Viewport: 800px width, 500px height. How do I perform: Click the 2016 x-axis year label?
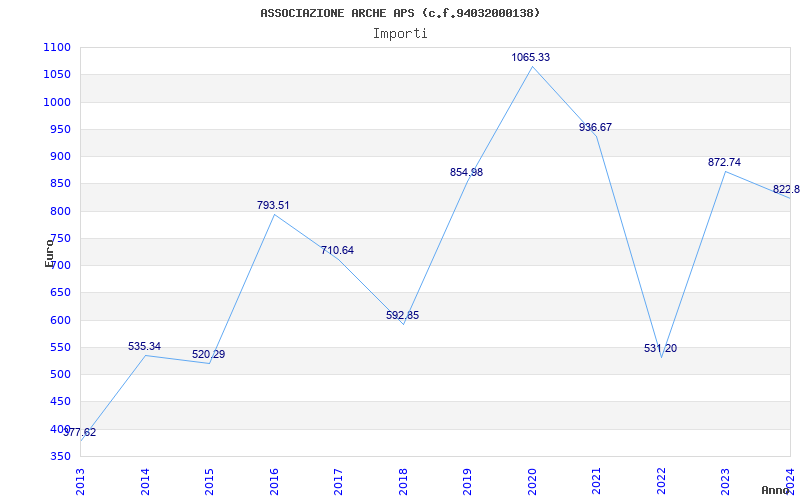(274, 481)
